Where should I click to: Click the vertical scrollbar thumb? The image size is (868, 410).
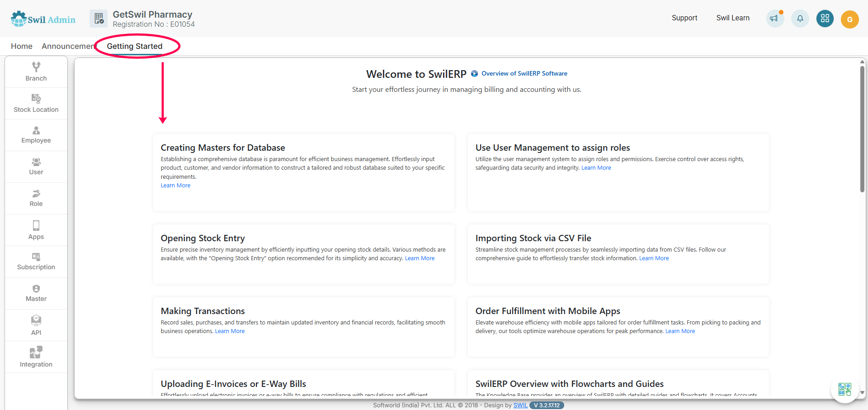click(x=862, y=129)
